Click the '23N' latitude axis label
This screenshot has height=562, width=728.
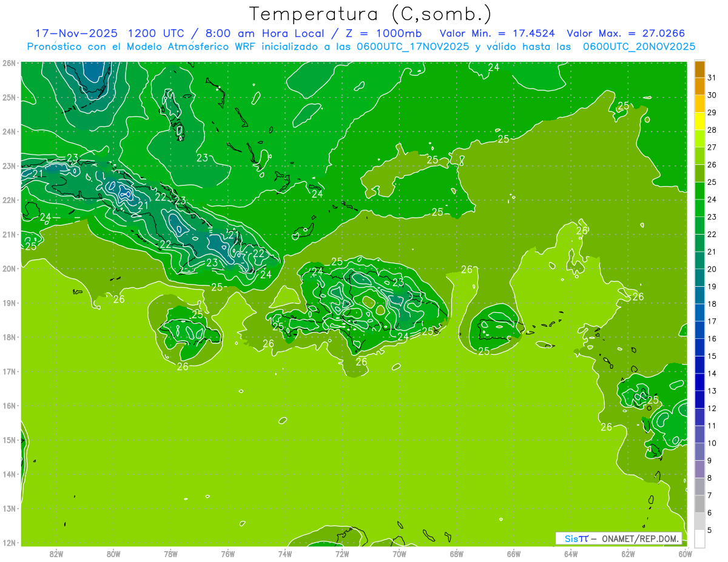[8, 166]
